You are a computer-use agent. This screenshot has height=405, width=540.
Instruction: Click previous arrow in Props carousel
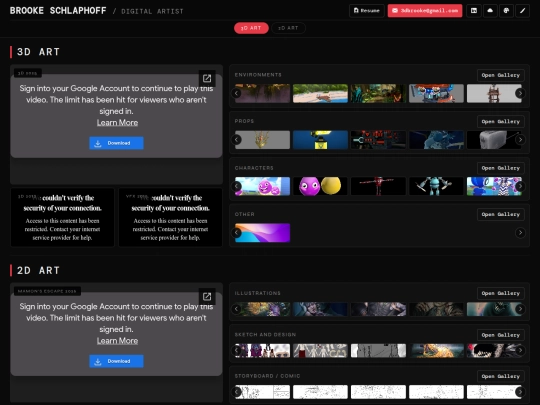[237, 139]
